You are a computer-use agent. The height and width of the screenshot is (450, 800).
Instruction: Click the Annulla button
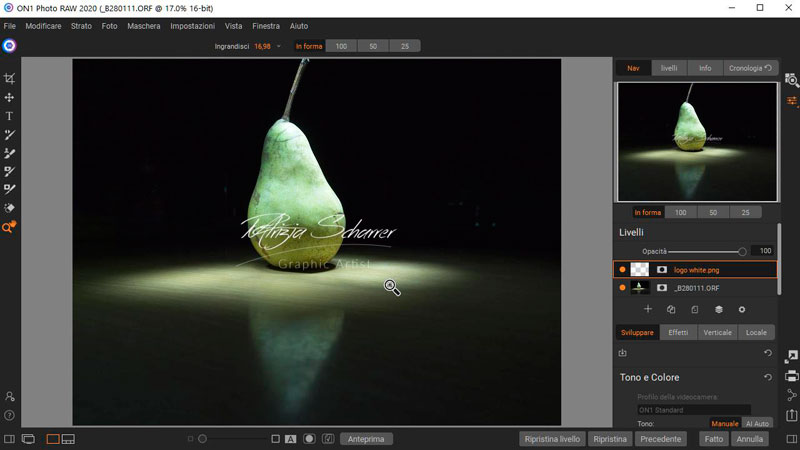point(749,439)
